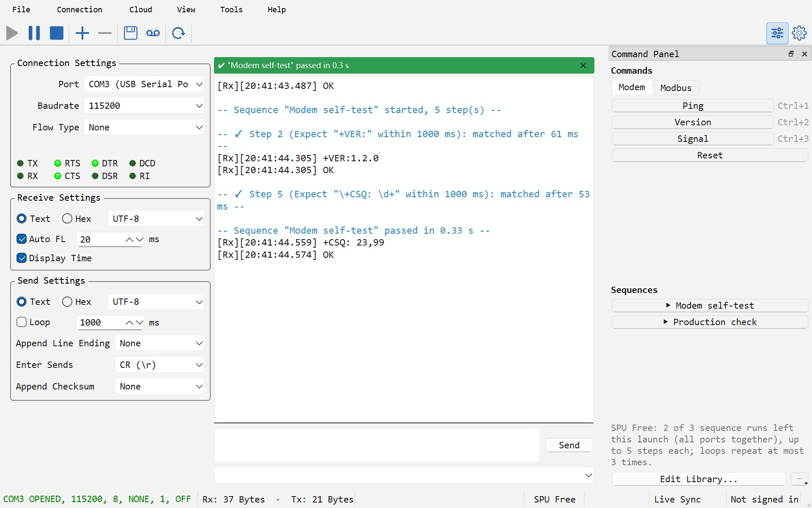812x508 pixels.
Task: Toggle the settings sliders panel icon
Action: pos(777,33)
